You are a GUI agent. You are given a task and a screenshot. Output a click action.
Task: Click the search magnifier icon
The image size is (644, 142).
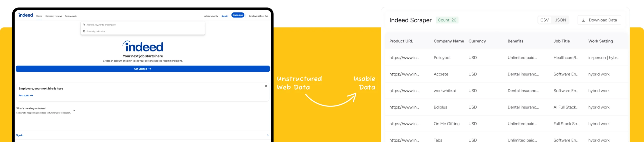(x=84, y=25)
